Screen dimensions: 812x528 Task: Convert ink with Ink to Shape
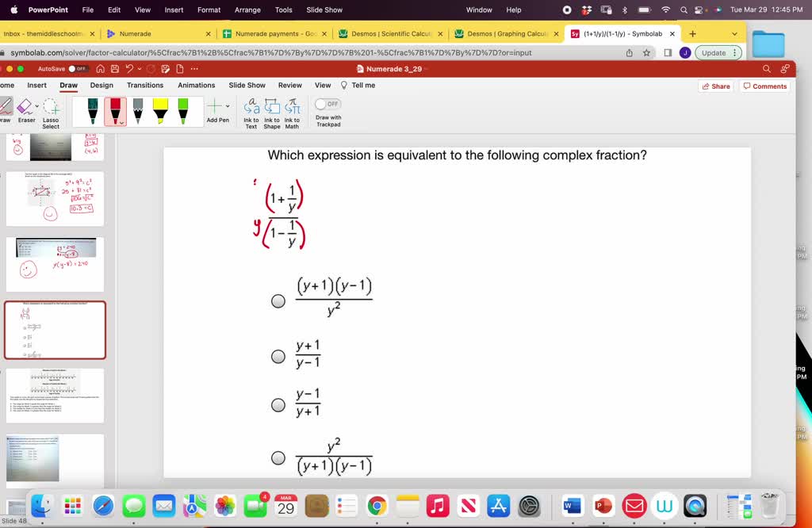[272, 113]
